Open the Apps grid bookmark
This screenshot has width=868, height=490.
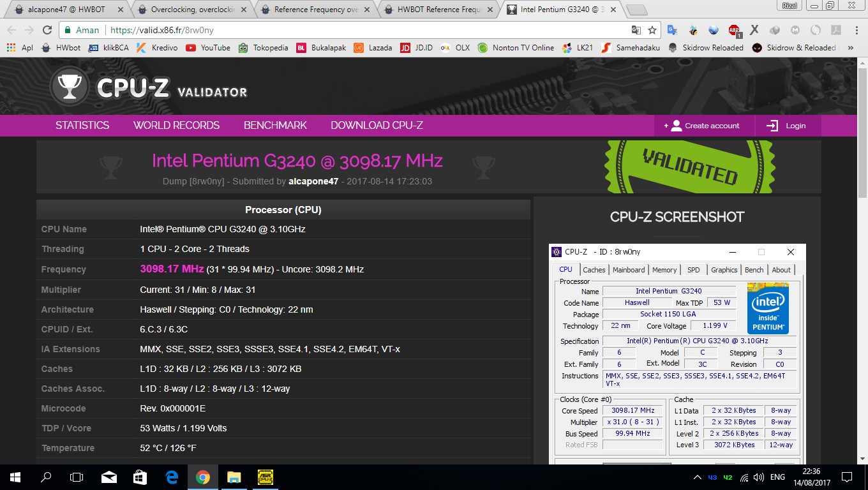pos(19,48)
